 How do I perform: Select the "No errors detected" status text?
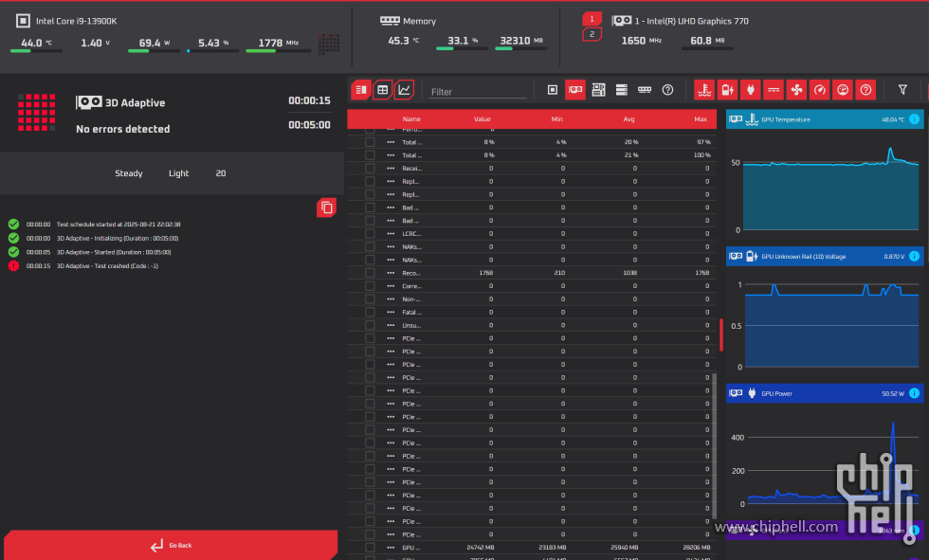122,129
